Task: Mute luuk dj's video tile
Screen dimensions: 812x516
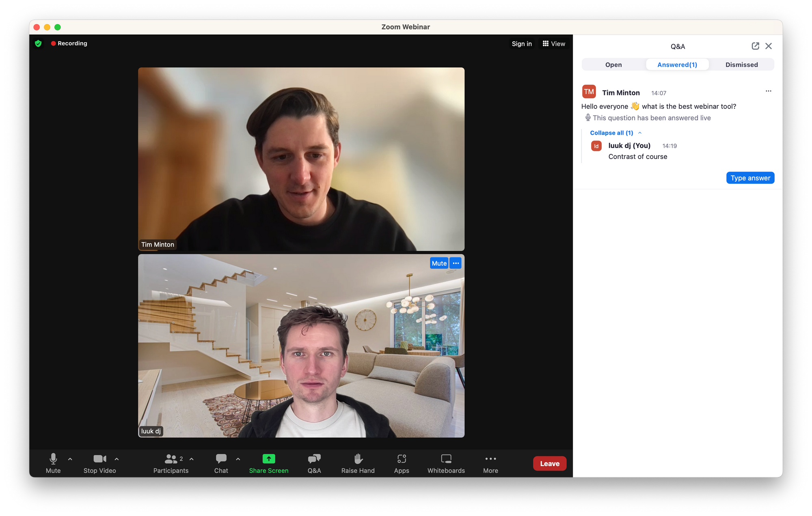Action: (x=439, y=263)
